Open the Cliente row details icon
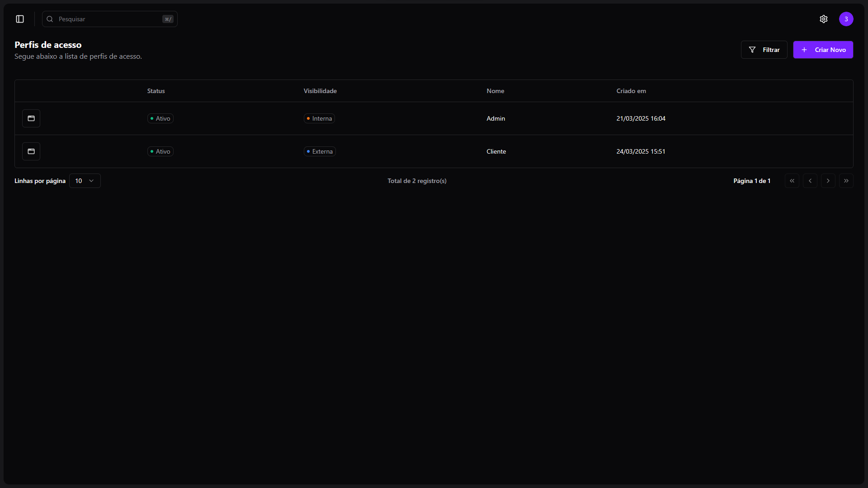 (31, 151)
